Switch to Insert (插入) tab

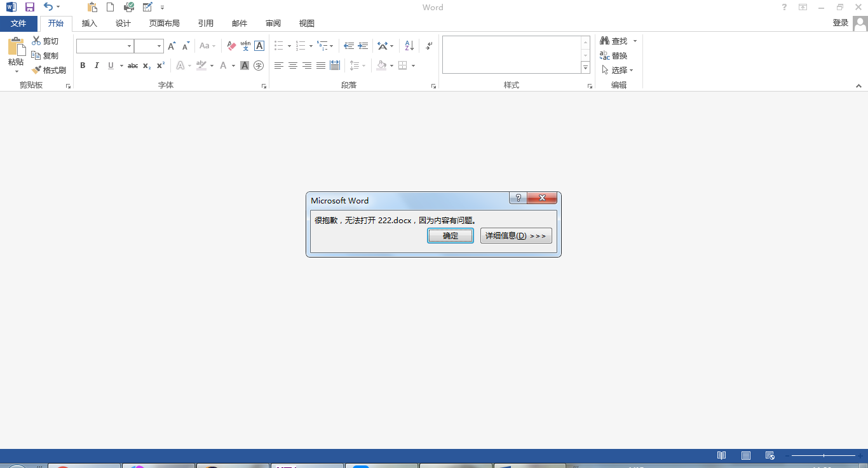[x=90, y=24]
